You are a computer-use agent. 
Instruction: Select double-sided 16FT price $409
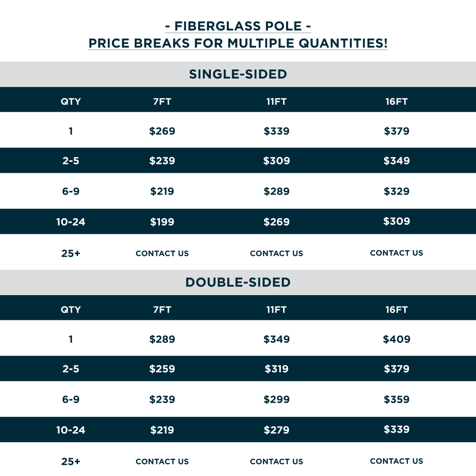click(x=397, y=339)
